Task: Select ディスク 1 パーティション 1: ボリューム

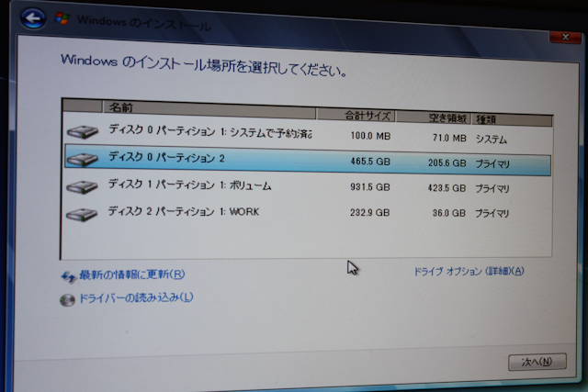Action: tap(190, 185)
